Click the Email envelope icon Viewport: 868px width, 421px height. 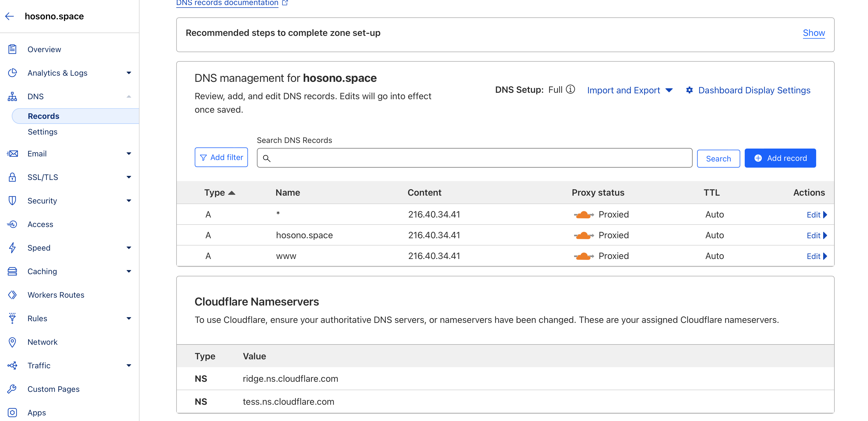pyautogui.click(x=12, y=154)
